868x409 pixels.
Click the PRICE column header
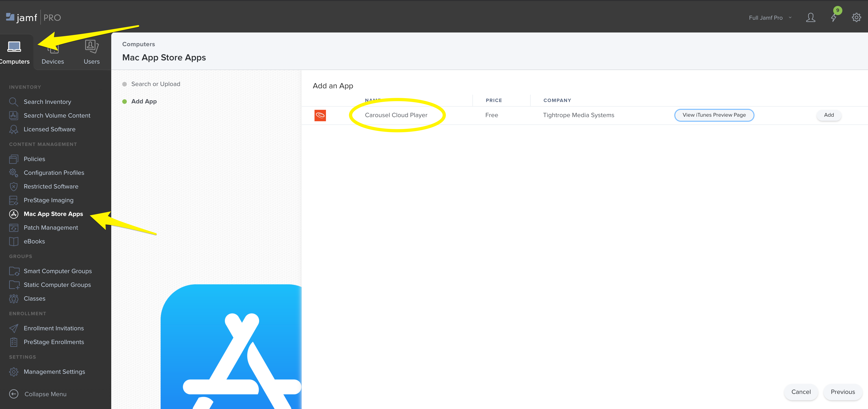[494, 100]
